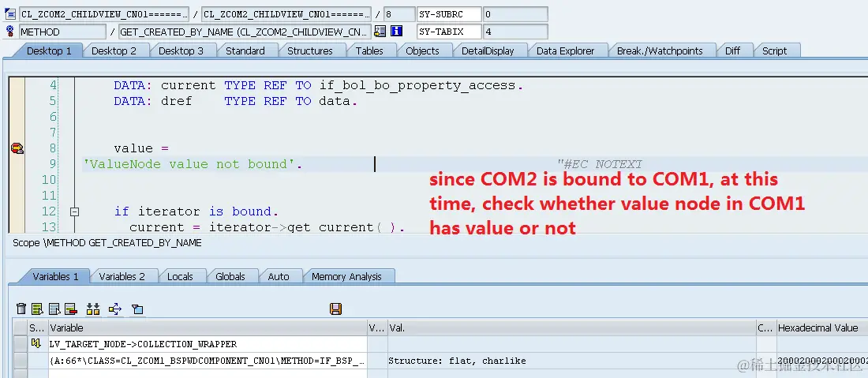Click the second CL_ZCOM2_CHILDVIEW_CN01 include field
This screenshot has width=868, height=378.
point(286,14)
